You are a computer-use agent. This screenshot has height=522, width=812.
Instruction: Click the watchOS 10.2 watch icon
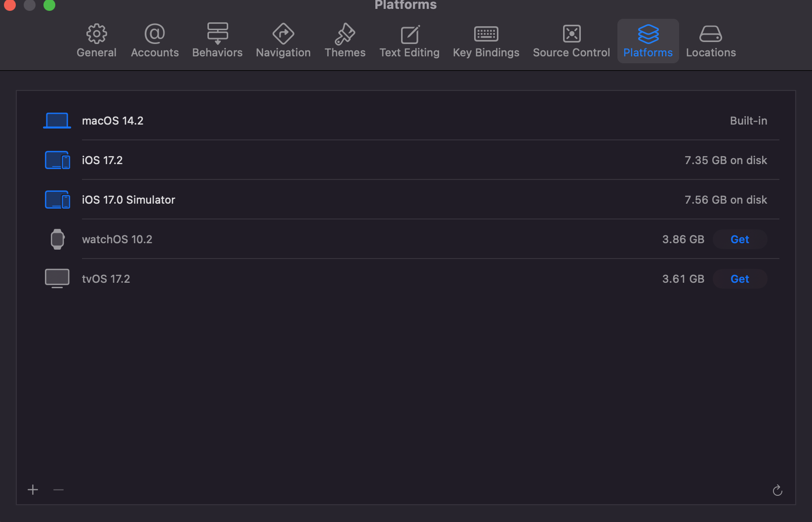point(57,239)
